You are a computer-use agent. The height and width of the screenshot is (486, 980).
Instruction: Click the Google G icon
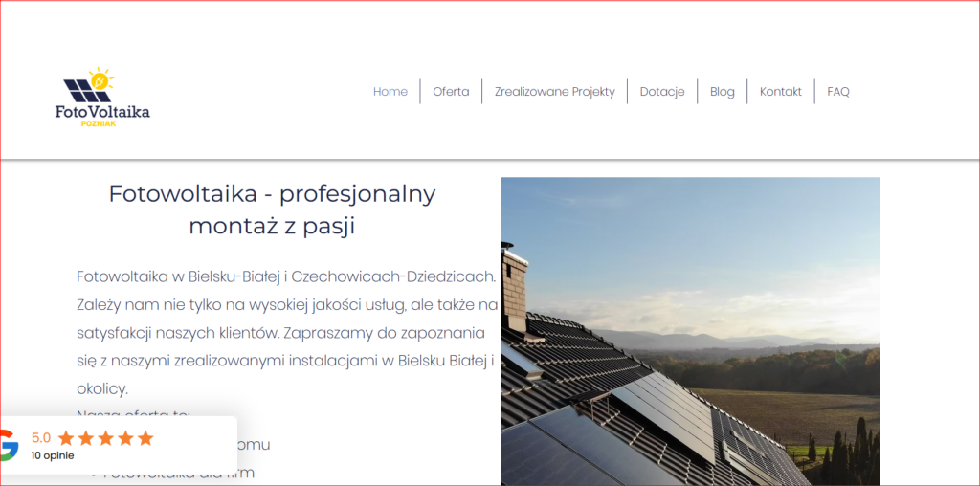tap(8, 445)
